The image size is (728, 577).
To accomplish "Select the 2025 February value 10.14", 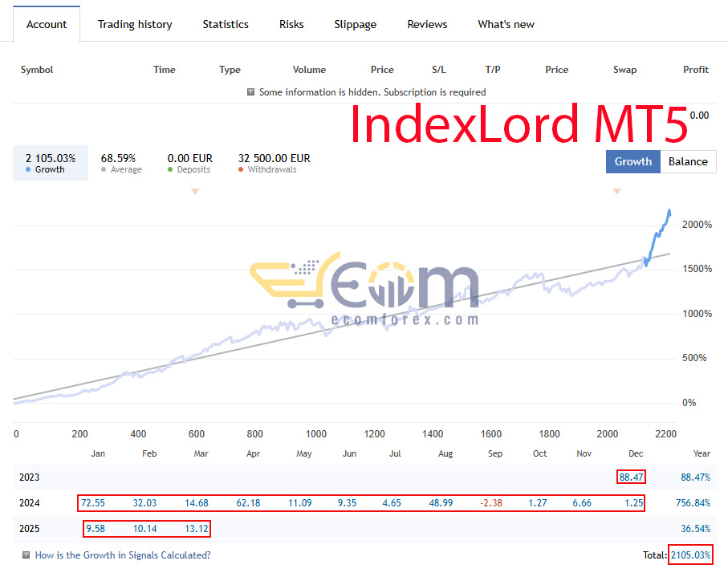I will (144, 528).
